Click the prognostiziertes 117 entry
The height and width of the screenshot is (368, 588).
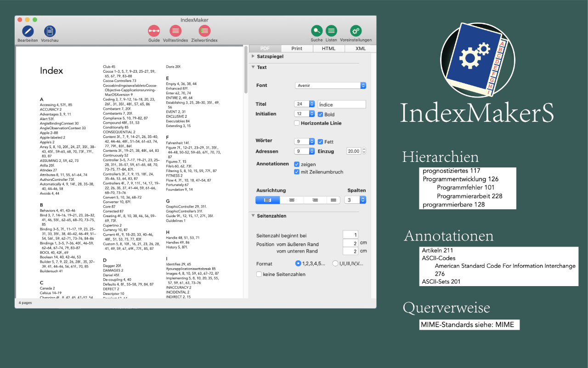[452, 171]
